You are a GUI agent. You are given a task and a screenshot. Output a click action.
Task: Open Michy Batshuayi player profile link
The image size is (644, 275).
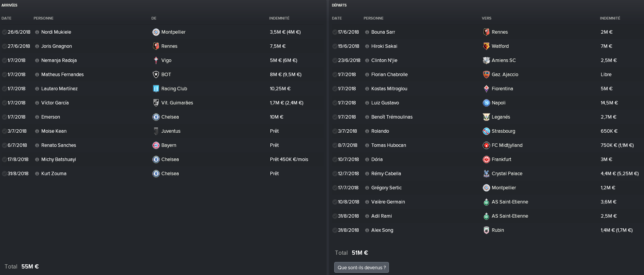59,159
